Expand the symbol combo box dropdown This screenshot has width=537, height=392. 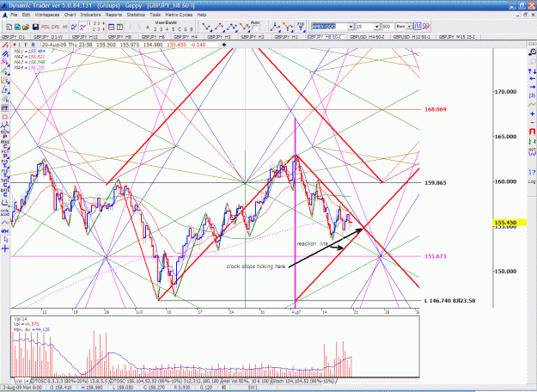[x=351, y=27]
